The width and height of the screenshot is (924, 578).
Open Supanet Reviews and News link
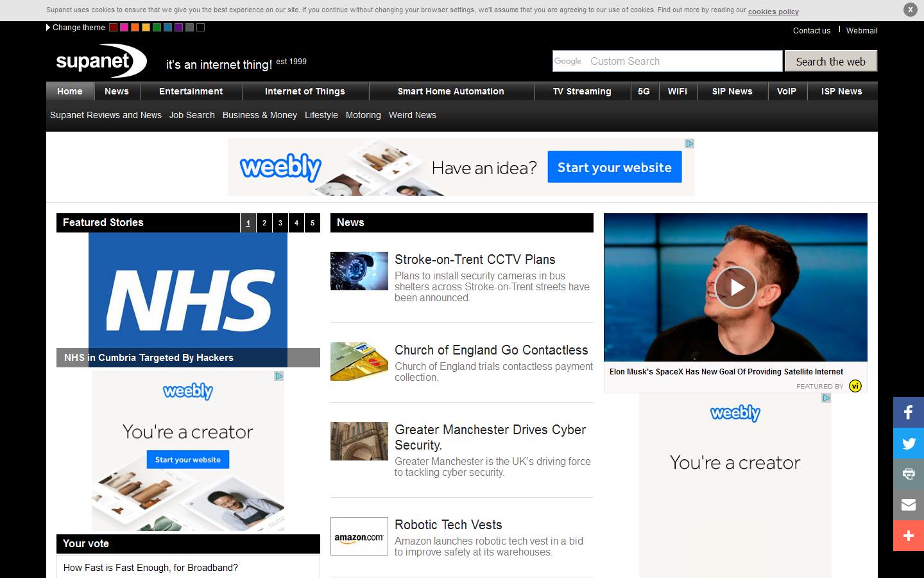(x=106, y=115)
